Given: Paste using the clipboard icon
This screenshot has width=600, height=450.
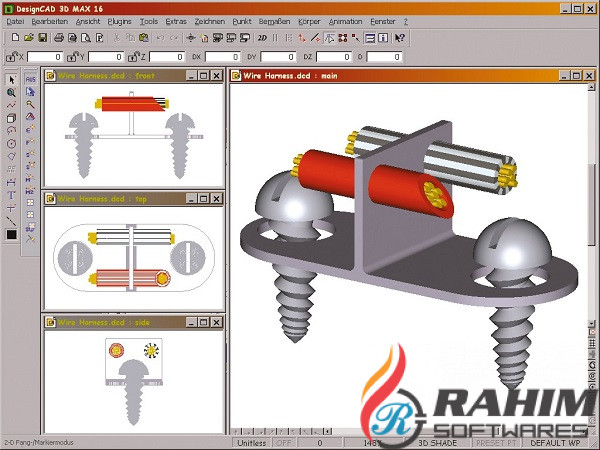Looking at the screenshot, I should [144, 38].
